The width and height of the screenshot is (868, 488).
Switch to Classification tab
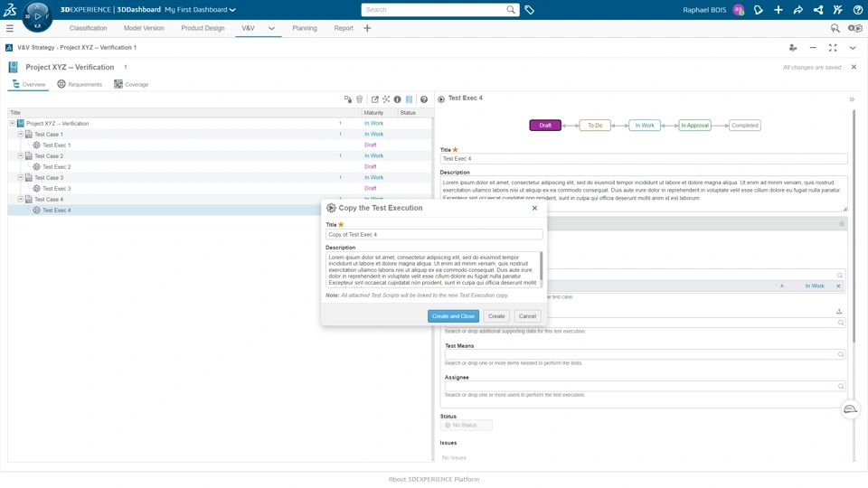pyautogui.click(x=88, y=28)
